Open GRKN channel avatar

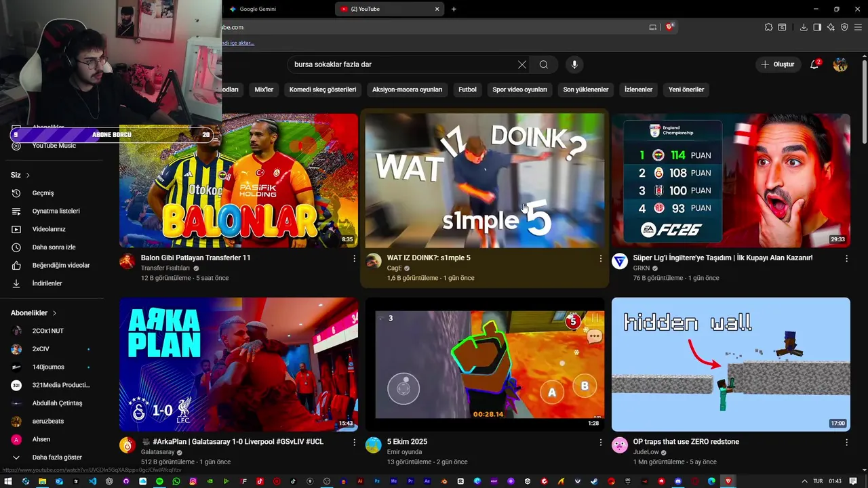click(x=620, y=262)
